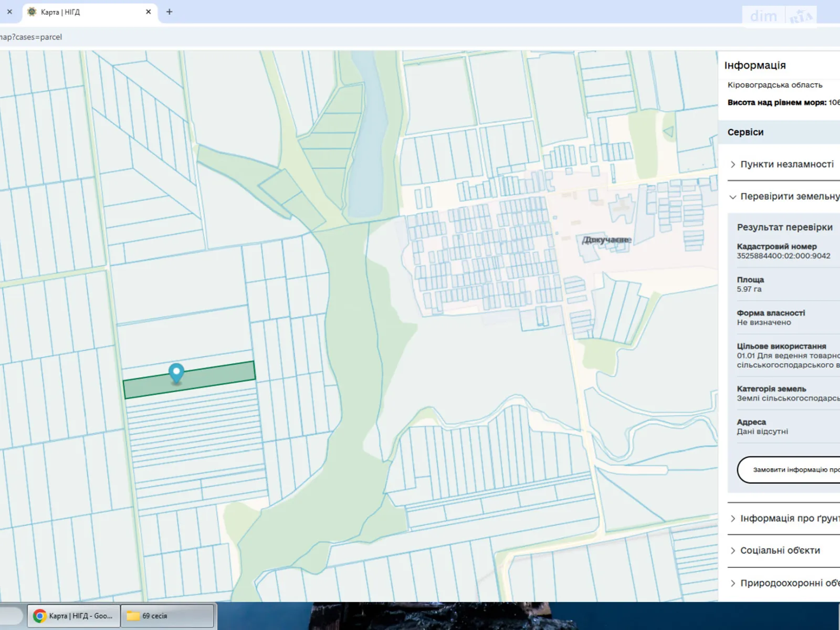Click the Докучаєве village label

point(606,240)
